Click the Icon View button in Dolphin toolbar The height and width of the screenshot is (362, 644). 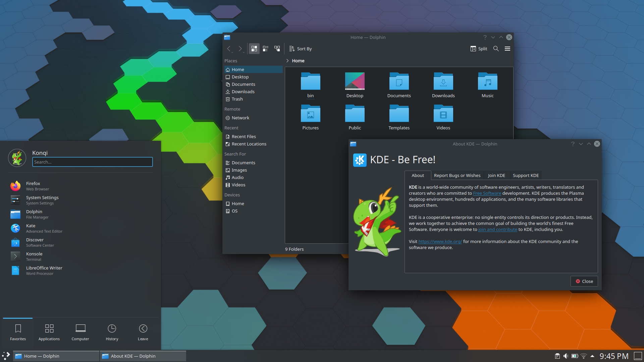click(254, 49)
